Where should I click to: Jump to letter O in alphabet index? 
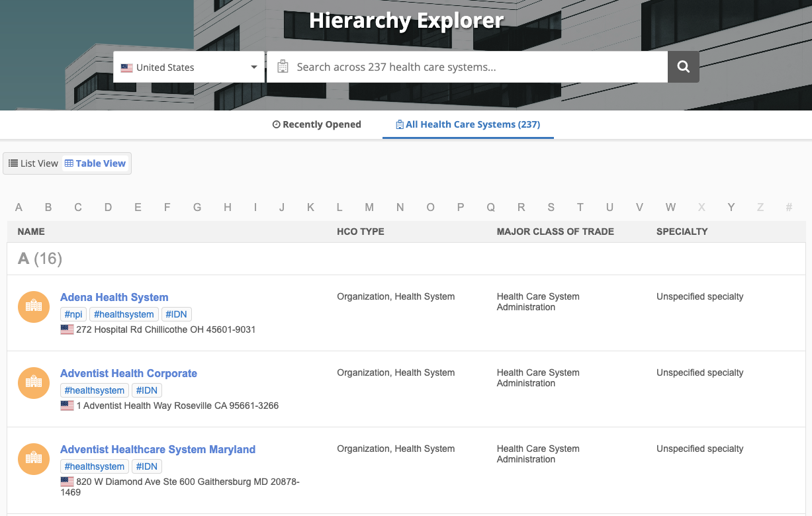click(430, 207)
